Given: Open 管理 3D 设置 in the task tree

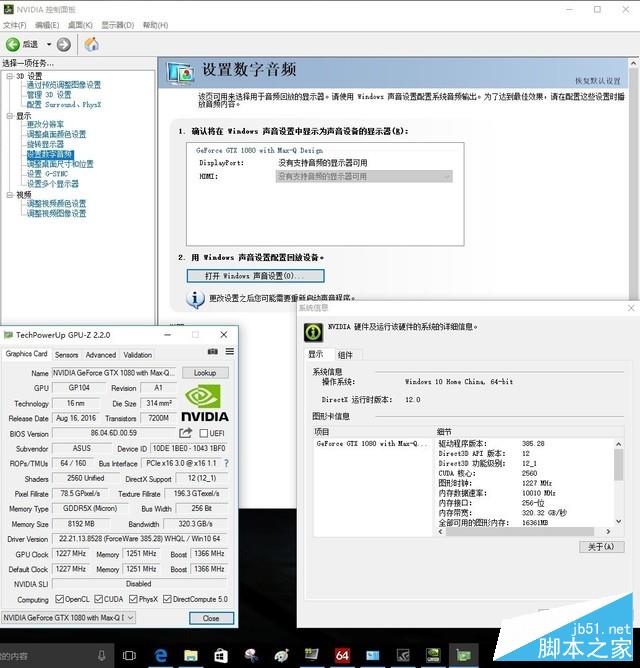Looking at the screenshot, I should click(49, 95).
